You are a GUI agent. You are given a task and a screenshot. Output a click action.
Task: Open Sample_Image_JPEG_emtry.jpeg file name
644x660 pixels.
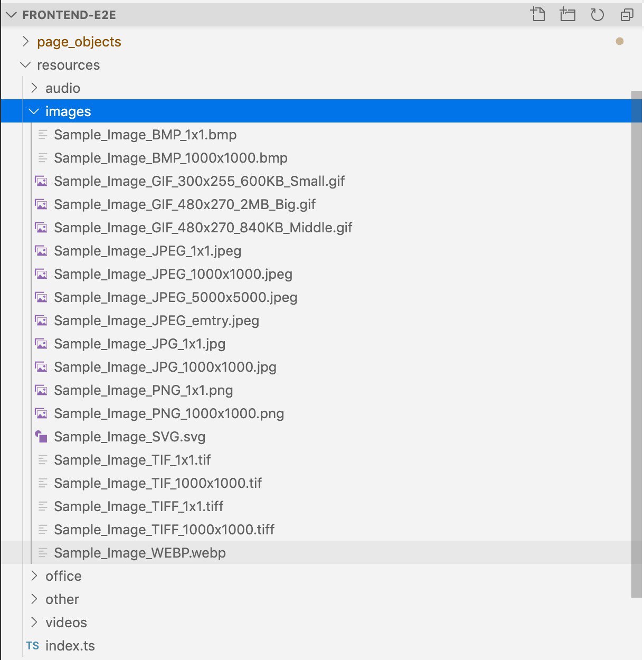(x=156, y=321)
